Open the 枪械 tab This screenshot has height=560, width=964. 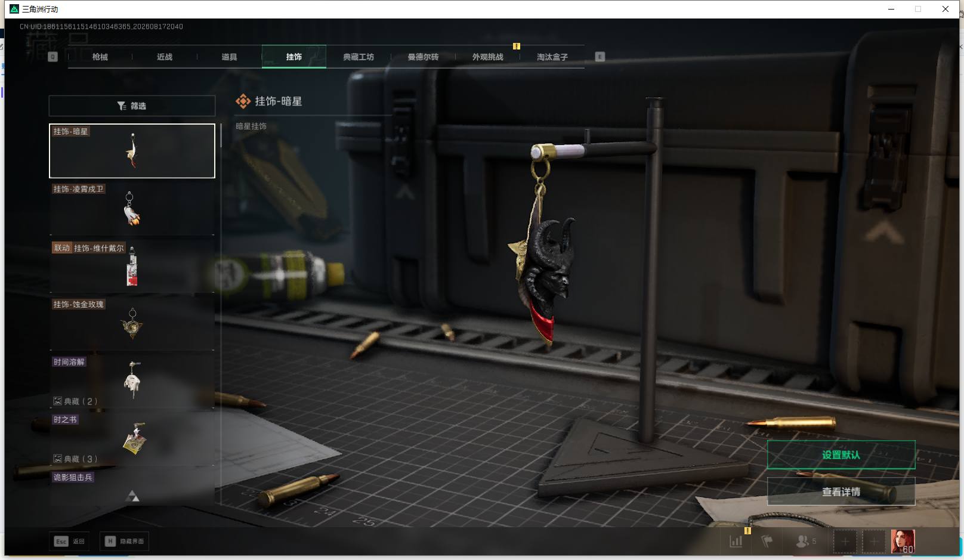(x=100, y=57)
